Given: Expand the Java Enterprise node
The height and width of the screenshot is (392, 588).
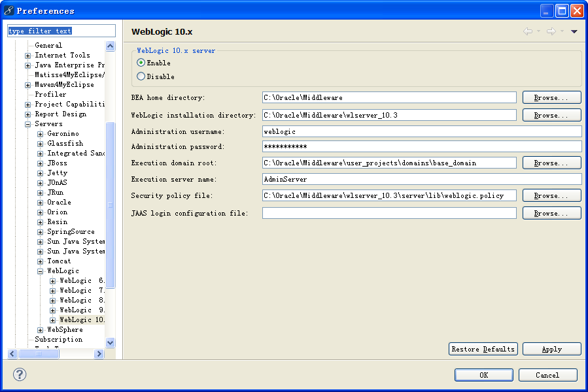Looking at the screenshot, I should (x=27, y=65).
